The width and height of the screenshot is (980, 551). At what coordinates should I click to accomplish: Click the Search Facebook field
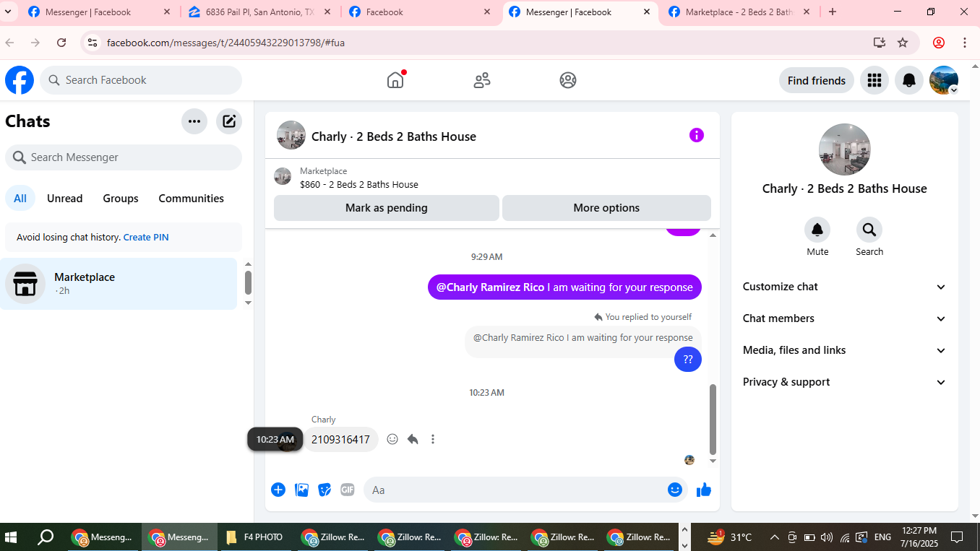click(141, 80)
